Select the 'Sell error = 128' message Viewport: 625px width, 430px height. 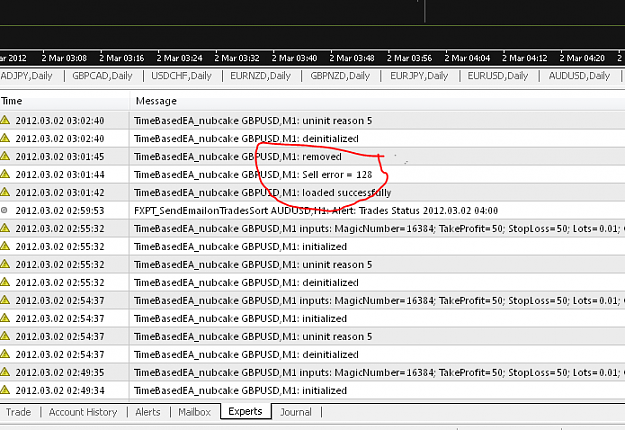click(x=253, y=175)
